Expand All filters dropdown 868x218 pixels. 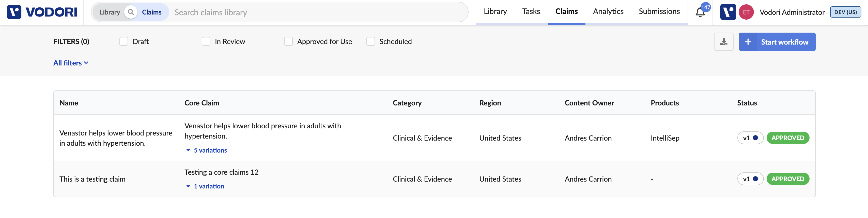tap(71, 63)
